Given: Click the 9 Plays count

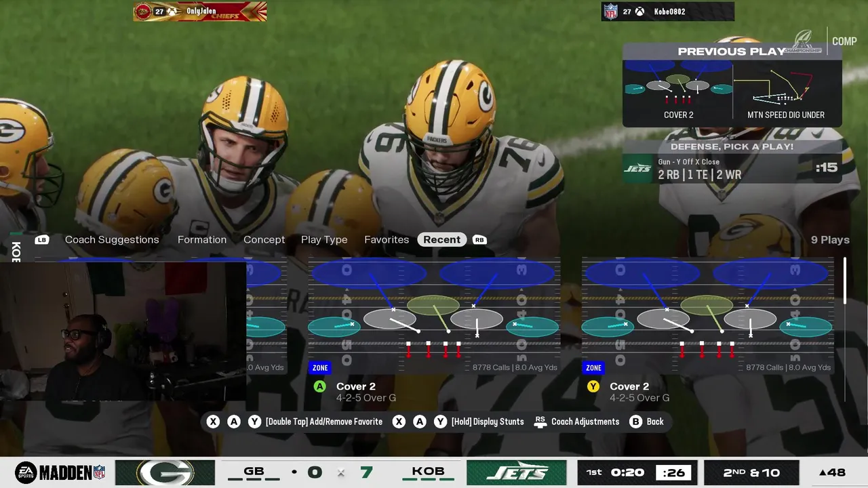Looking at the screenshot, I should pos(830,239).
